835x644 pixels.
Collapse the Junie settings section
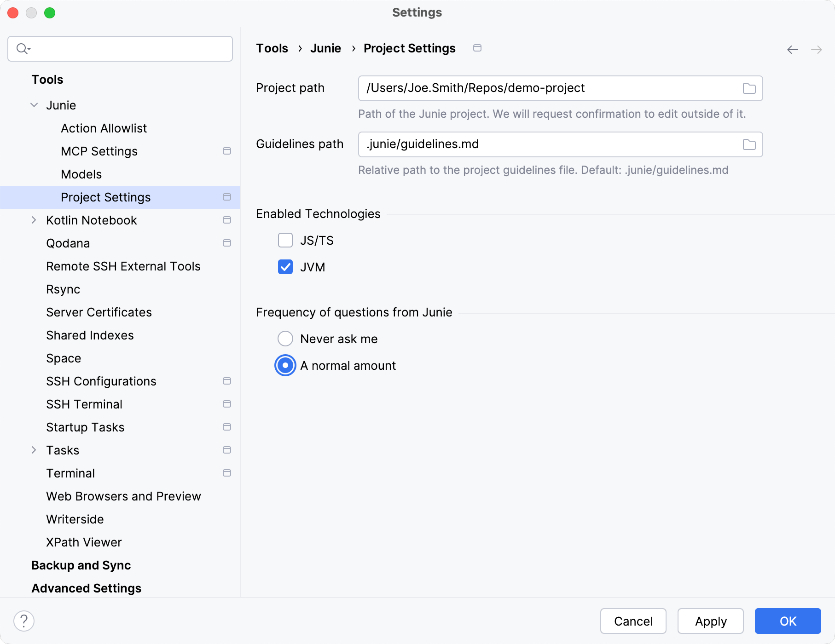[34, 105]
